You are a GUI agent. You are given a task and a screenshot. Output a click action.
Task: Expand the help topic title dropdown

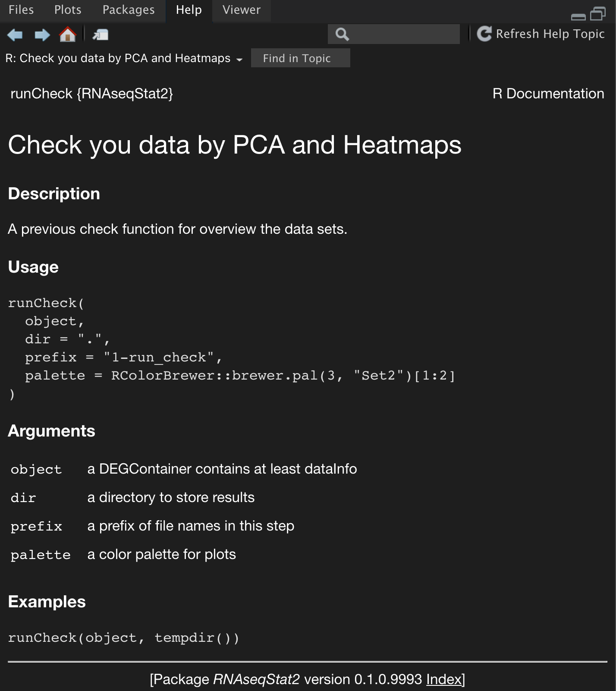coord(239,60)
